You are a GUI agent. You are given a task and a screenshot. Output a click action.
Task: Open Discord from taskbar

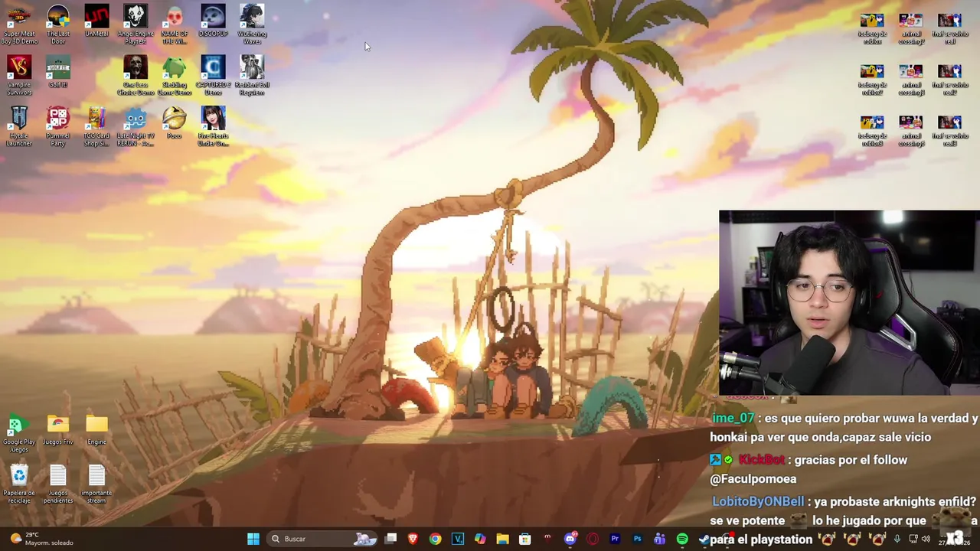tap(570, 539)
